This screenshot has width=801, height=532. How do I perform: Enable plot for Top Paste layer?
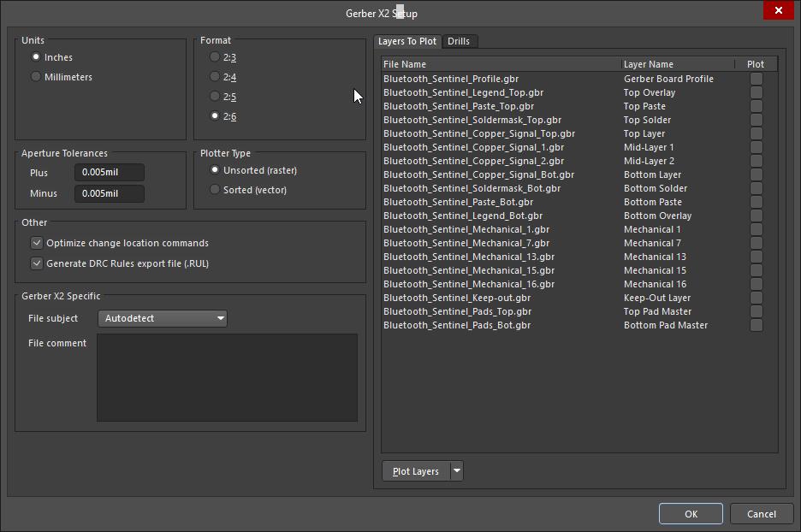tap(756, 106)
